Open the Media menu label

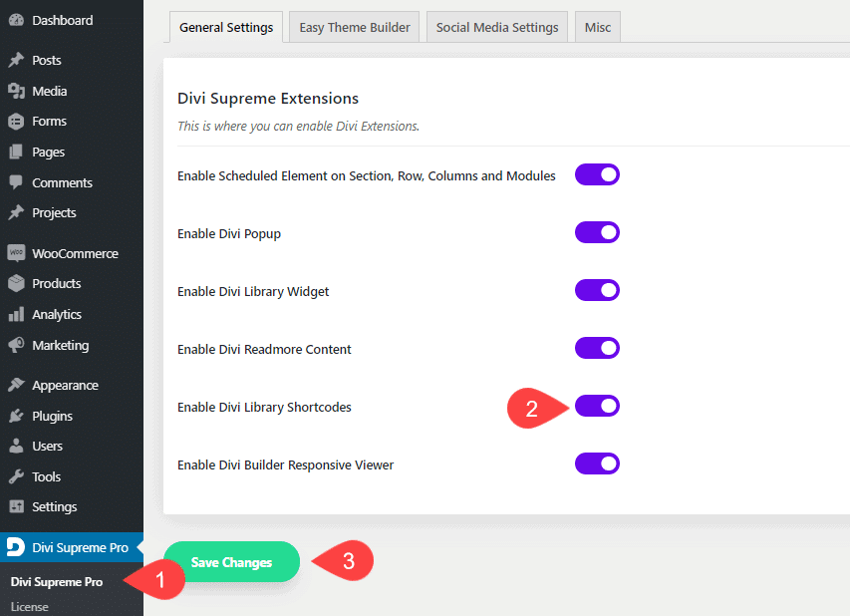coord(50,91)
